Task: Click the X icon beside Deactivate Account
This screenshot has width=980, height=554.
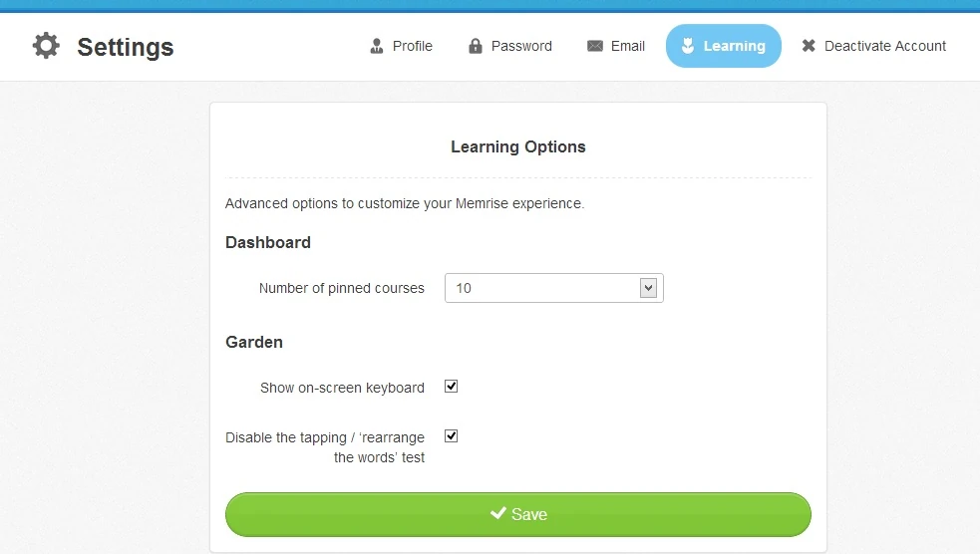Action: tap(809, 46)
